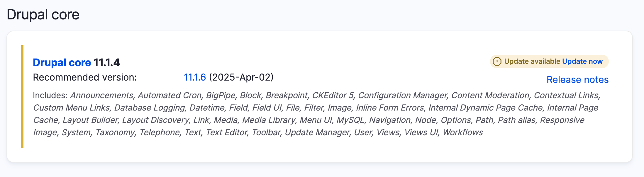The image size is (644, 177).
Task: Click the Update available status text
Action: [x=532, y=61]
